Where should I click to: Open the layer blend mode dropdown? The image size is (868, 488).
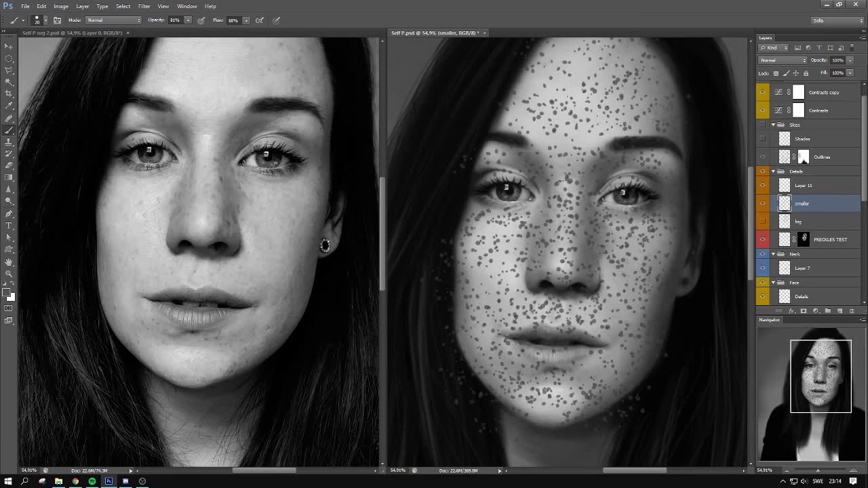(783, 60)
